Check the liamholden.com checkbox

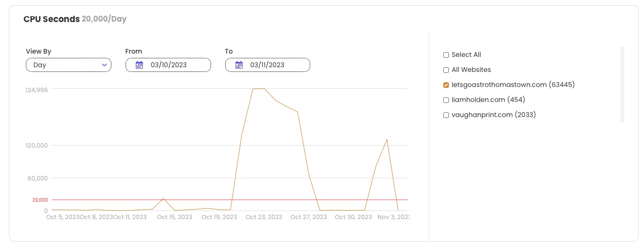(446, 100)
